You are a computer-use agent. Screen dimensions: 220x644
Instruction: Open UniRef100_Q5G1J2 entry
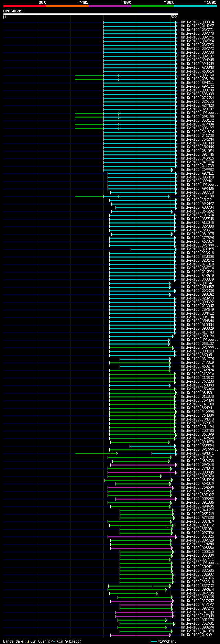click(x=197, y=121)
